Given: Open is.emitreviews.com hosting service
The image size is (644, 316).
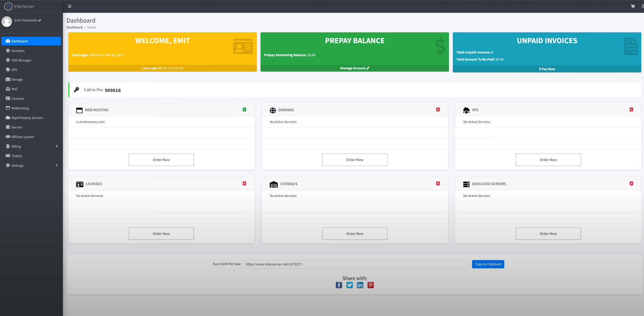Looking at the screenshot, I should click(90, 122).
